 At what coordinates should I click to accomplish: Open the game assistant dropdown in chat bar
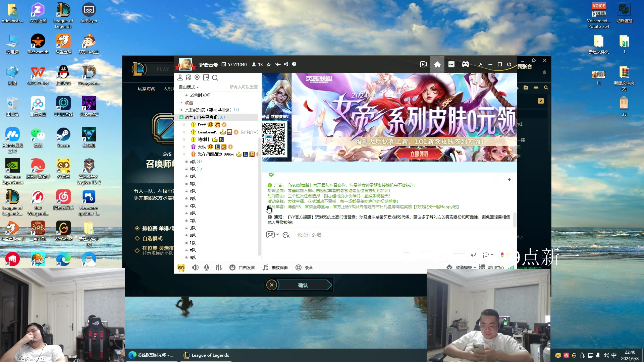point(273,235)
